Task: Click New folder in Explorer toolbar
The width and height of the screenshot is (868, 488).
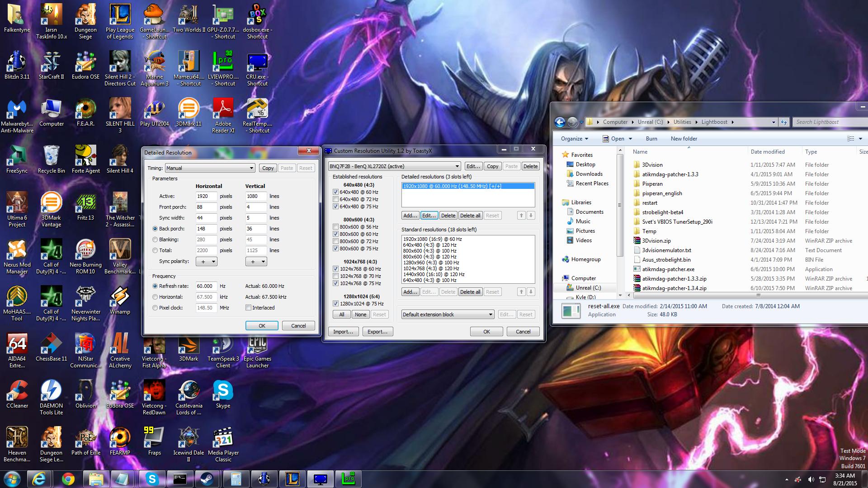Action: coord(684,139)
